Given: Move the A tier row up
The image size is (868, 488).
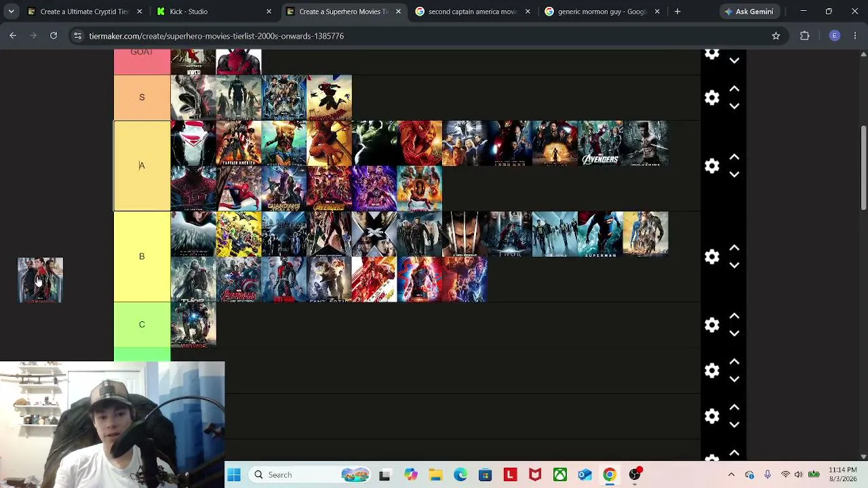Looking at the screenshot, I should pos(734,157).
